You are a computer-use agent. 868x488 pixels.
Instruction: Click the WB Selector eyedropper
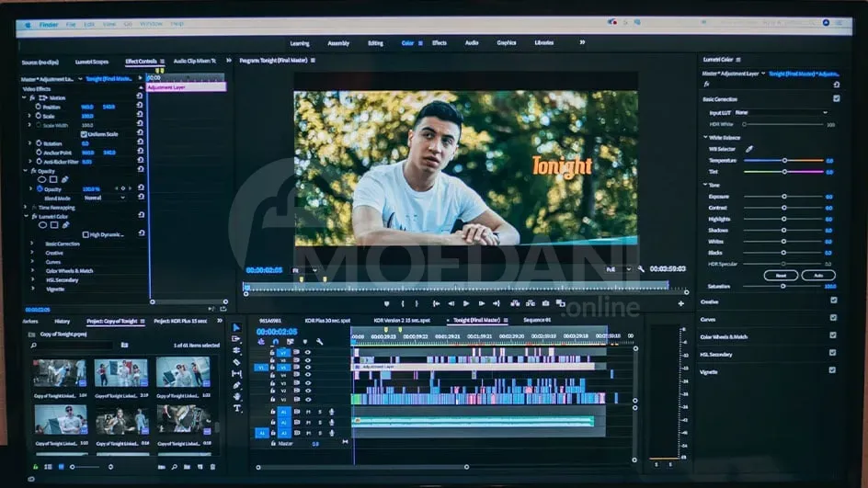click(x=748, y=149)
